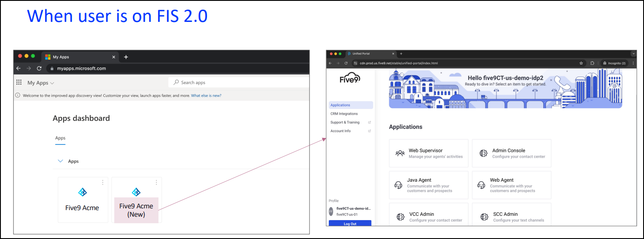This screenshot has height=239, width=644.
Task: Click the Web Agent headset icon
Action: (481, 185)
